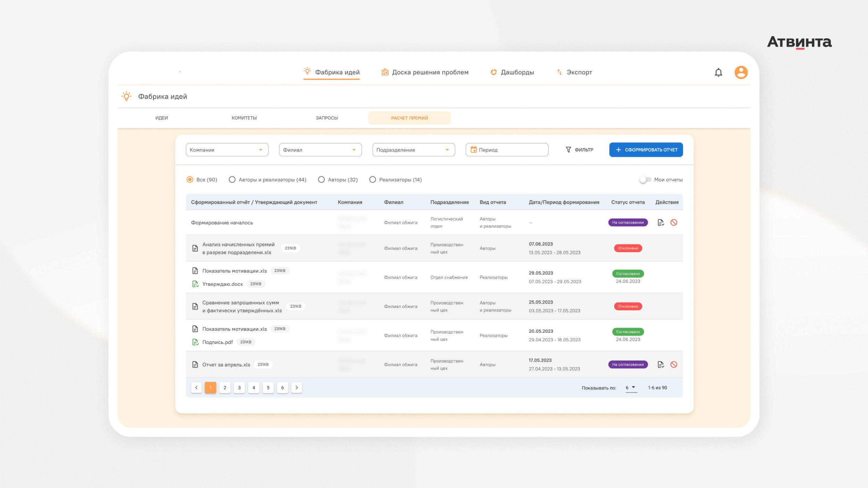The width and height of the screenshot is (868, 488).
Task: Toggle the Мои отчеты switch
Action: coord(645,179)
